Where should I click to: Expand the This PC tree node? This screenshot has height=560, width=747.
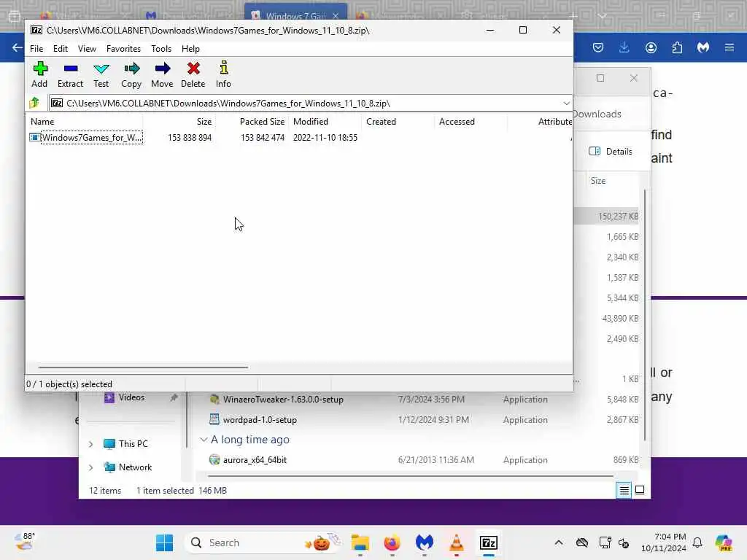click(x=90, y=444)
